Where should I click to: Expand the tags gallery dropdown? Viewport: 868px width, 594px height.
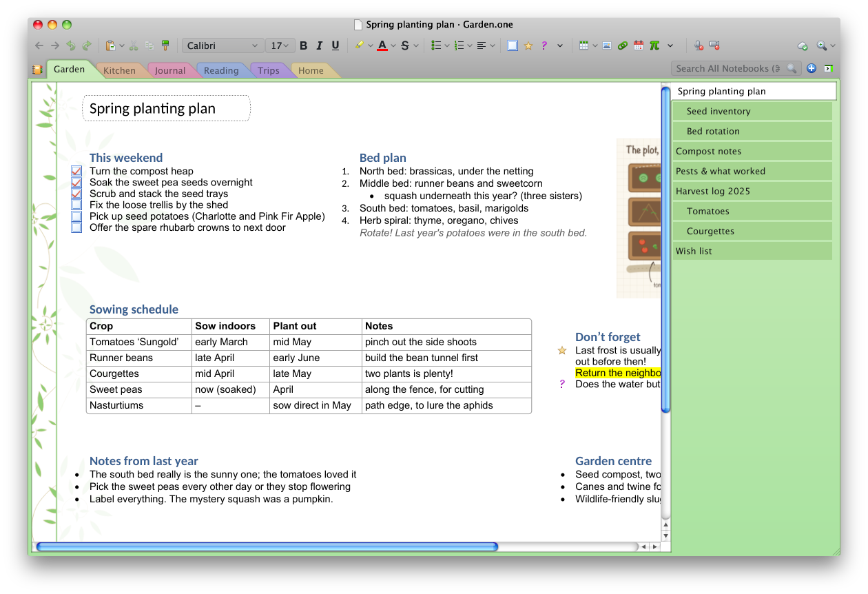point(560,46)
